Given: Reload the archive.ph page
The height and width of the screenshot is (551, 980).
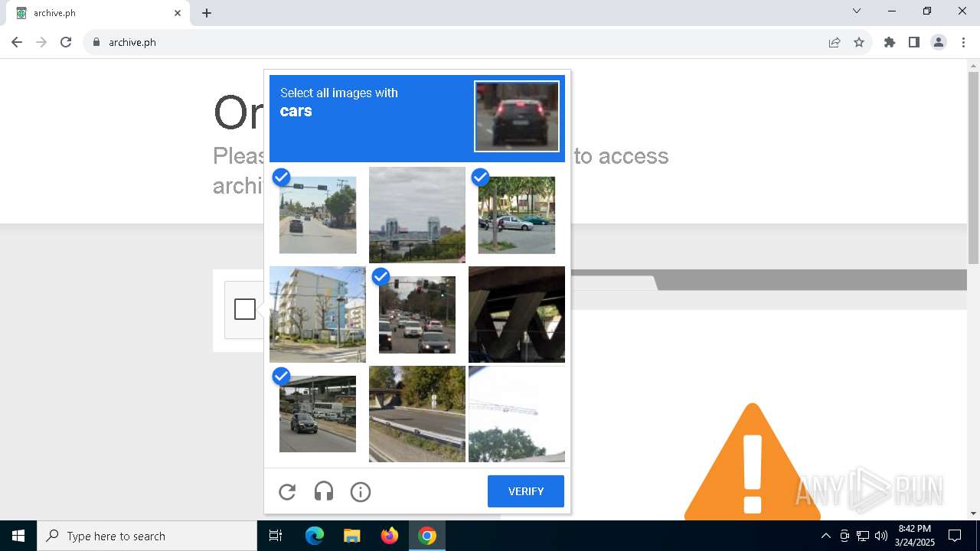Looking at the screenshot, I should click(66, 42).
